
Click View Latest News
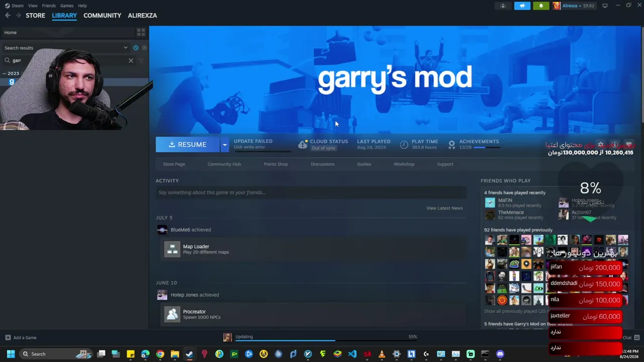444,208
